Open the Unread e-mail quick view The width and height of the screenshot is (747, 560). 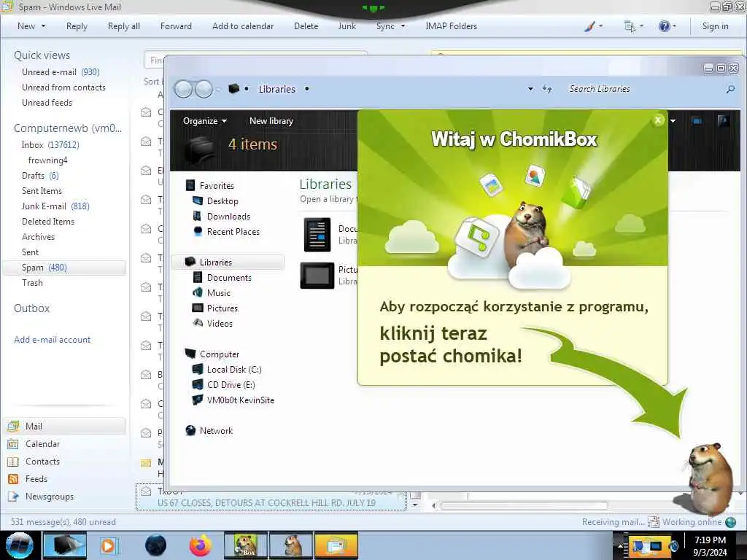point(61,72)
